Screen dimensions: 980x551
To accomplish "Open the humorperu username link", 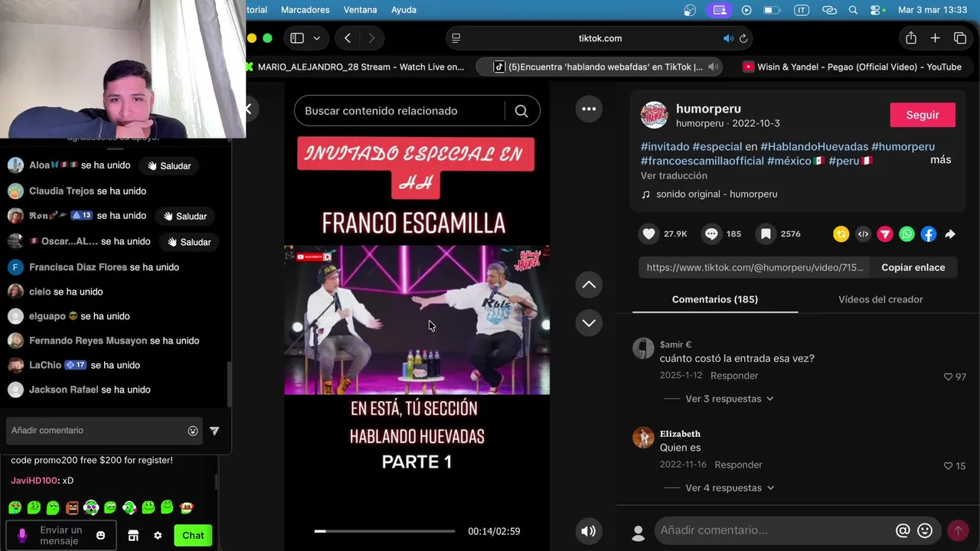I will (x=708, y=109).
